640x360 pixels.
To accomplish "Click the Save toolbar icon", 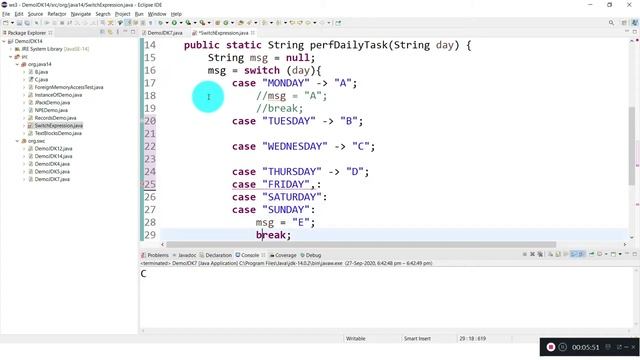I will click(19, 23).
